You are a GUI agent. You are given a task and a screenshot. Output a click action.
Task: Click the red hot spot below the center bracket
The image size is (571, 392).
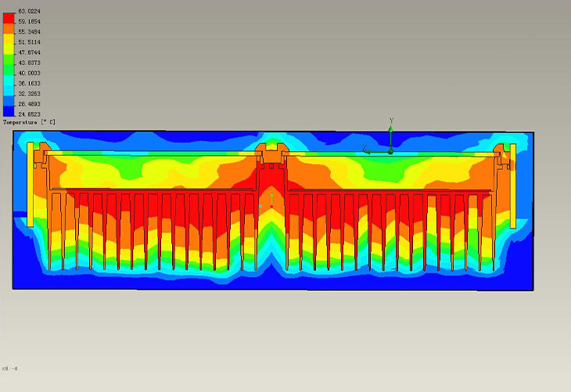coord(271,188)
